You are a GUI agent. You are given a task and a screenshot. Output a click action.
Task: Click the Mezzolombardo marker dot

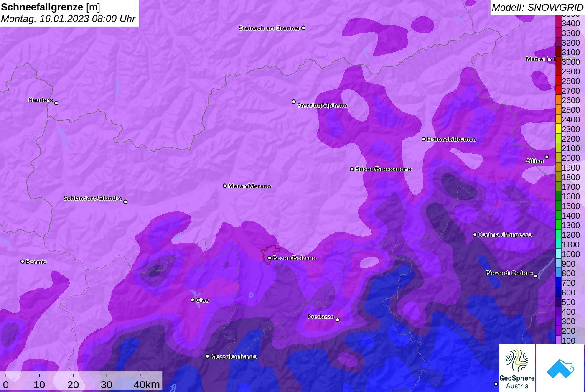point(207,356)
